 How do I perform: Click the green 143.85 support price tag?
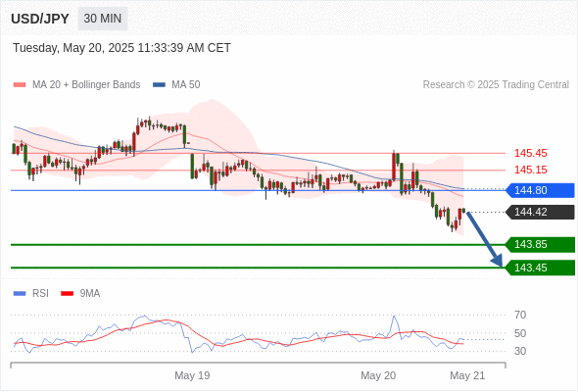point(540,244)
